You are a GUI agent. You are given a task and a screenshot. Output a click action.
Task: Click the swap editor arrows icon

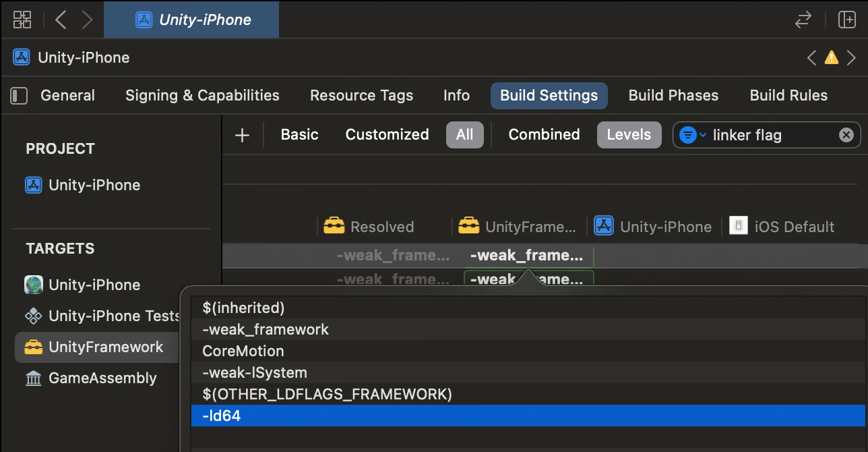pos(803,20)
